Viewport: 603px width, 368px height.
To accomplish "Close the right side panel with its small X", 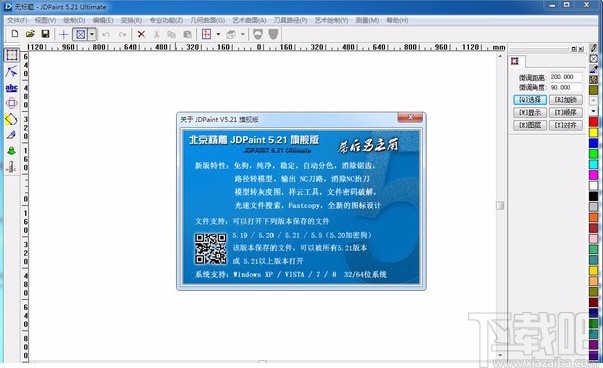I will pos(581,49).
